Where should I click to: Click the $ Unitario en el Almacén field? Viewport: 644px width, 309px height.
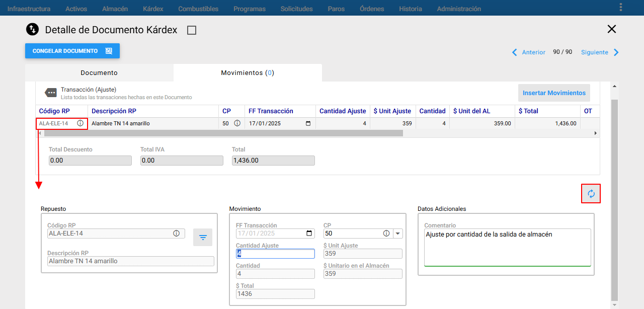(x=363, y=274)
